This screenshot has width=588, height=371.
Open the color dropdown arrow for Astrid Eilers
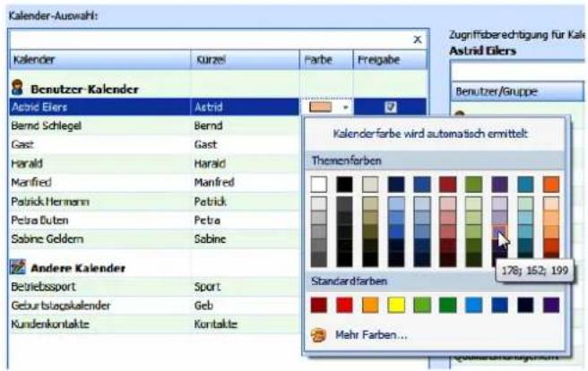345,108
